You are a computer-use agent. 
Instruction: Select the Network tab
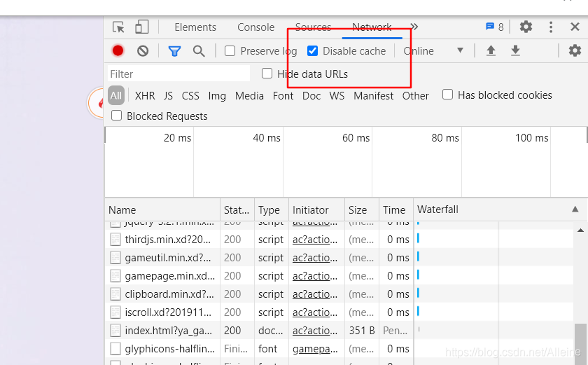(372, 27)
